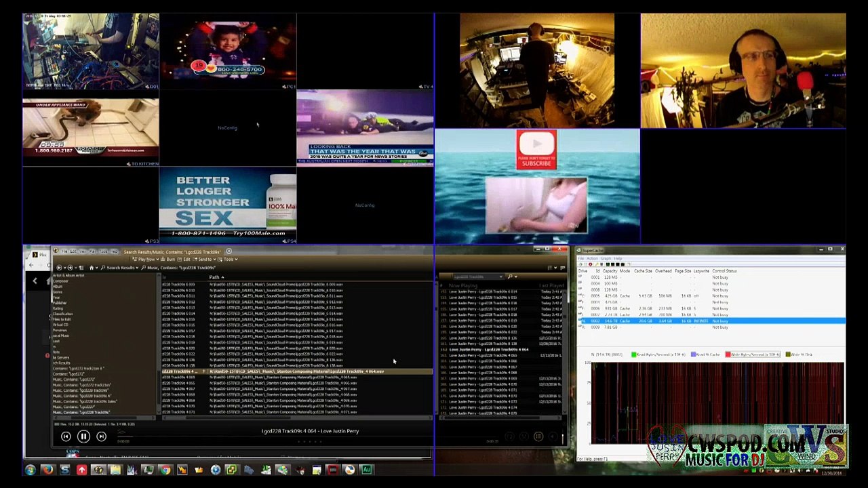The image size is (868, 488).
Task: Click the red up-arrow taskbar icon
Action: [81, 470]
